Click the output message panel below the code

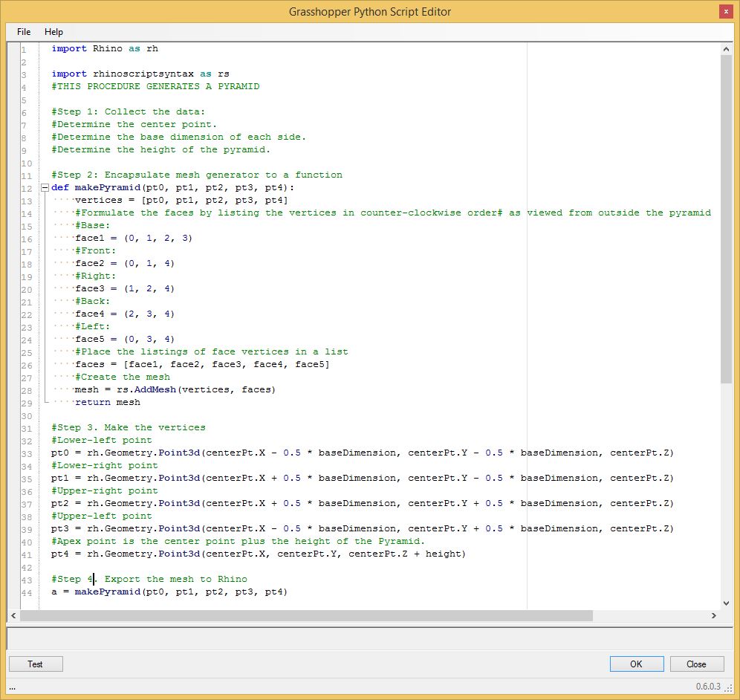coord(369,638)
